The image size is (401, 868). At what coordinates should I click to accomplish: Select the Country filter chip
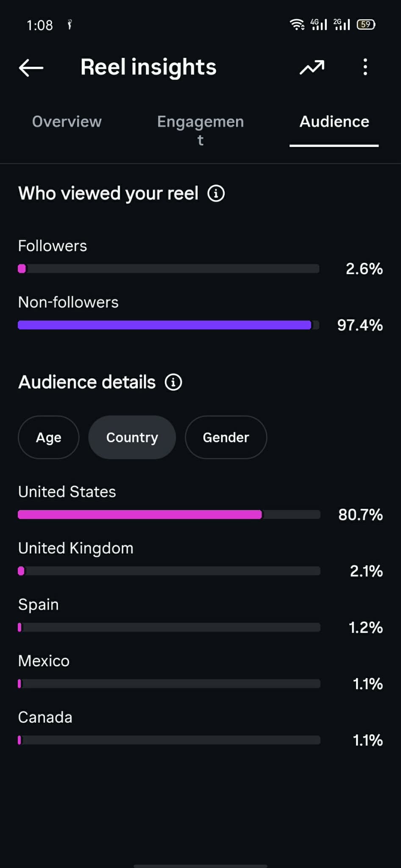132,437
